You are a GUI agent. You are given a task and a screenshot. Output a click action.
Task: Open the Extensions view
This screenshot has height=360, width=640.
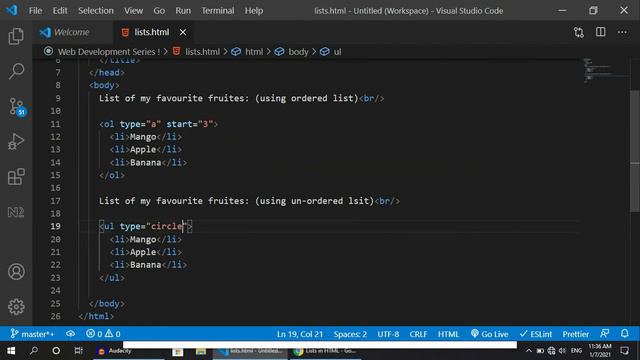coord(16,177)
